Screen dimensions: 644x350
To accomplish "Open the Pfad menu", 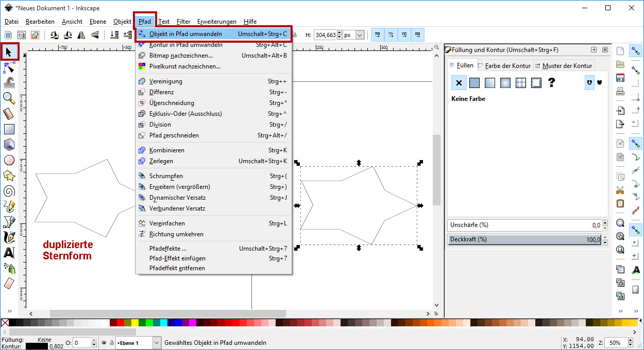I will [145, 22].
